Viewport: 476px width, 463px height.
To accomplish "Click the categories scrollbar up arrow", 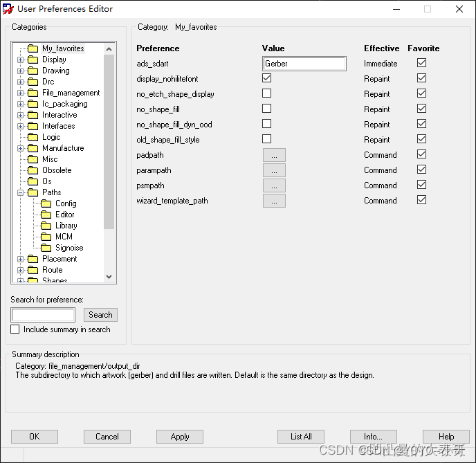I will 109,49.
